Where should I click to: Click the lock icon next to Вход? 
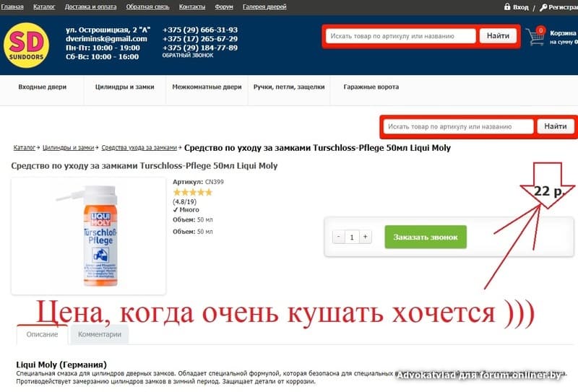coord(507,6)
